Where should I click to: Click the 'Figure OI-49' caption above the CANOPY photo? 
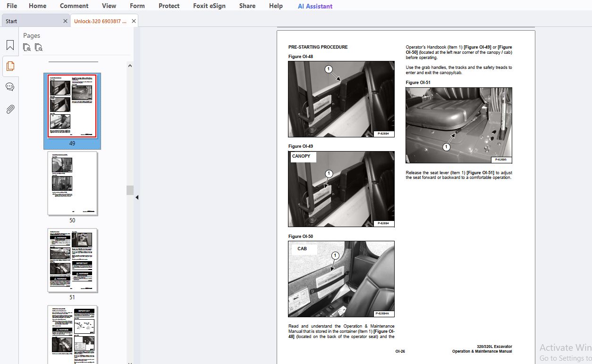(x=301, y=146)
